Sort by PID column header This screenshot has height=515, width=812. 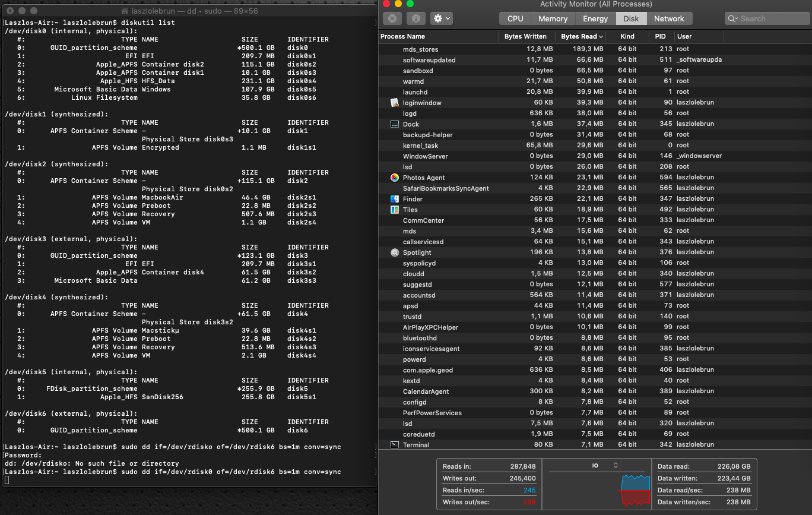tap(660, 36)
